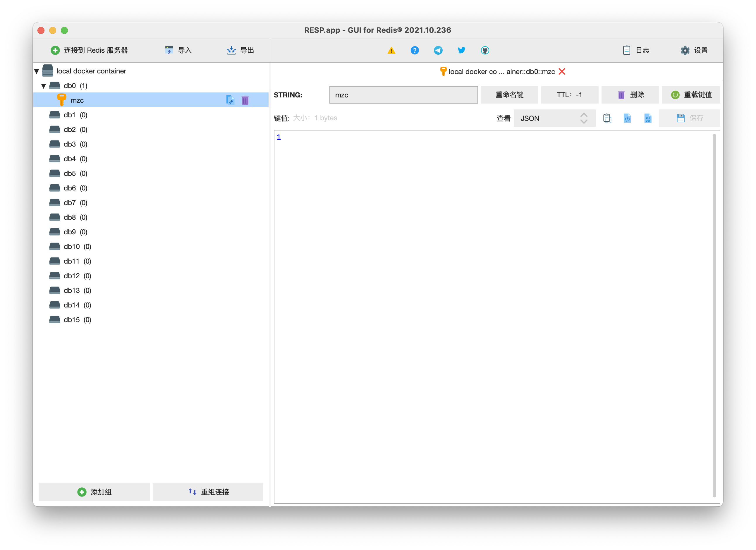
Task: Open the JSON view format dropdown
Action: [x=554, y=118]
